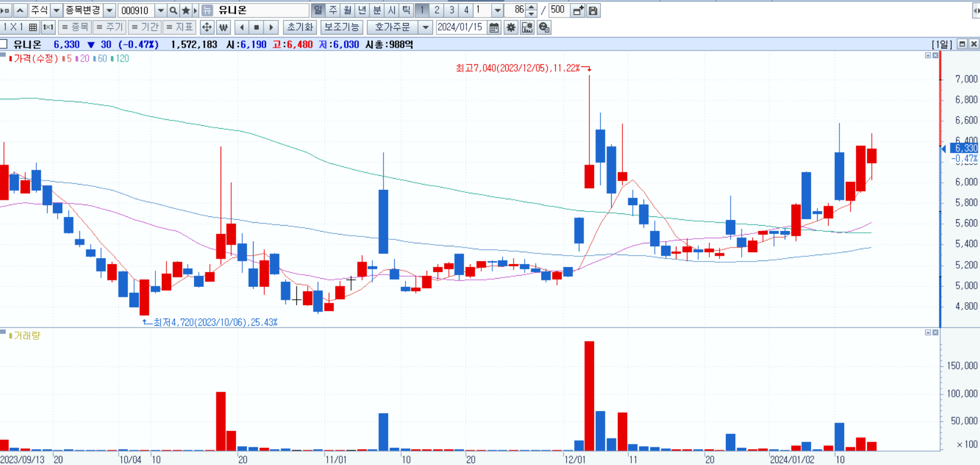Image resolution: width=980 pixels, height=465 pixels.
Task: Select the 분 minute period
Action: click(377, 11)
